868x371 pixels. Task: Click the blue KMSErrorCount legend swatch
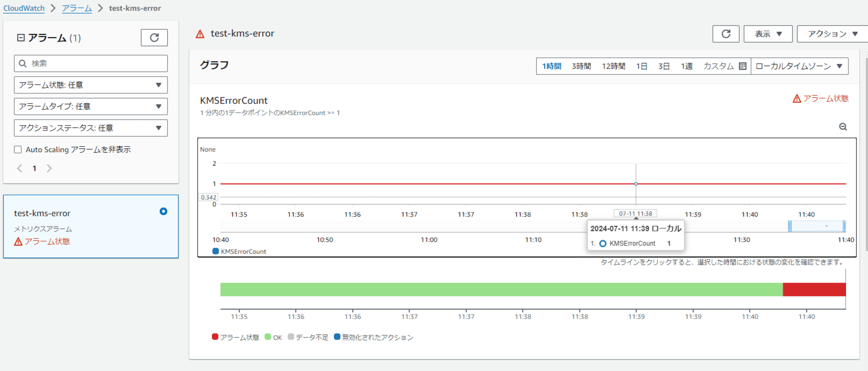point(215,251)
